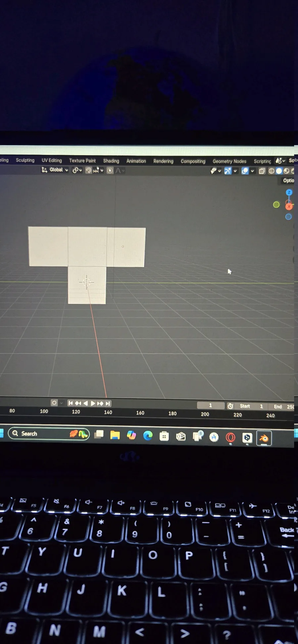
Task: Open the pivot point dropdown
Action: (x=77, y=170)
